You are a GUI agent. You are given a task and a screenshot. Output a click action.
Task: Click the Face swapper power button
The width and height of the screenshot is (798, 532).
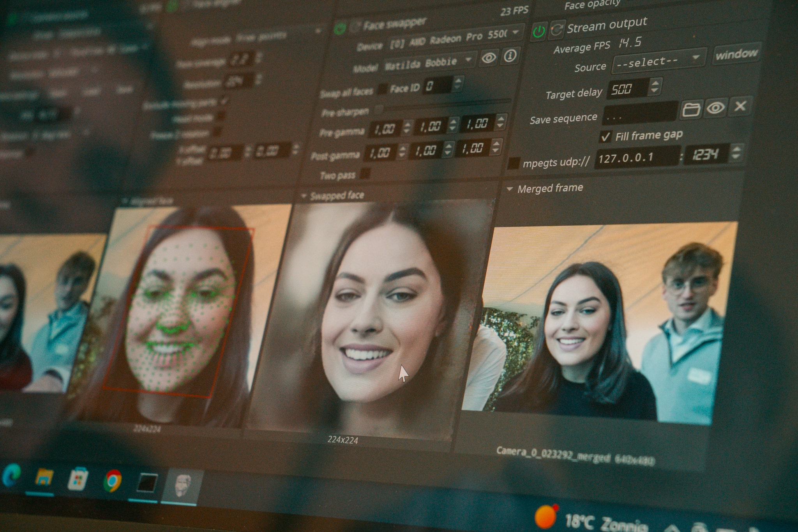tap(340, 28)
